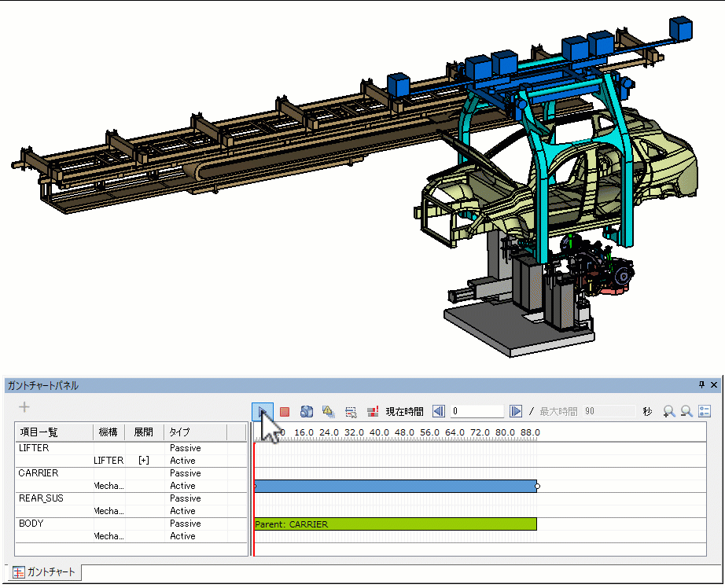Select the ガントチャート tab
725x588 pixels.
click(x=45, y=572)
